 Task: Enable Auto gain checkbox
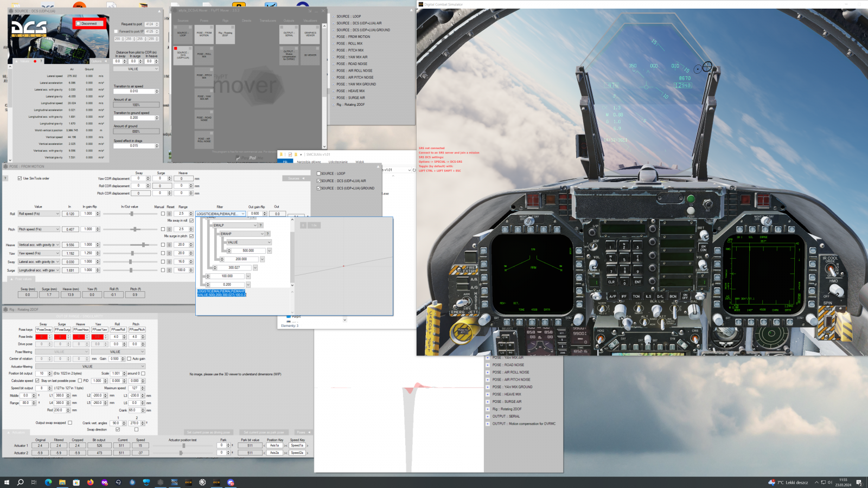click(129, 358)
